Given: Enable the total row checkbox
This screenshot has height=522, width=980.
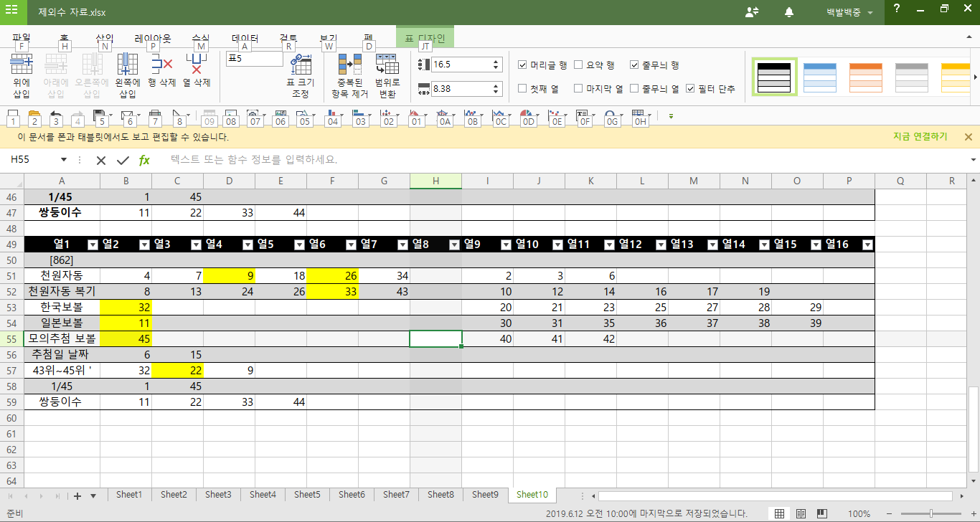Looking at the screenshot, I should [x=578, y=65].
